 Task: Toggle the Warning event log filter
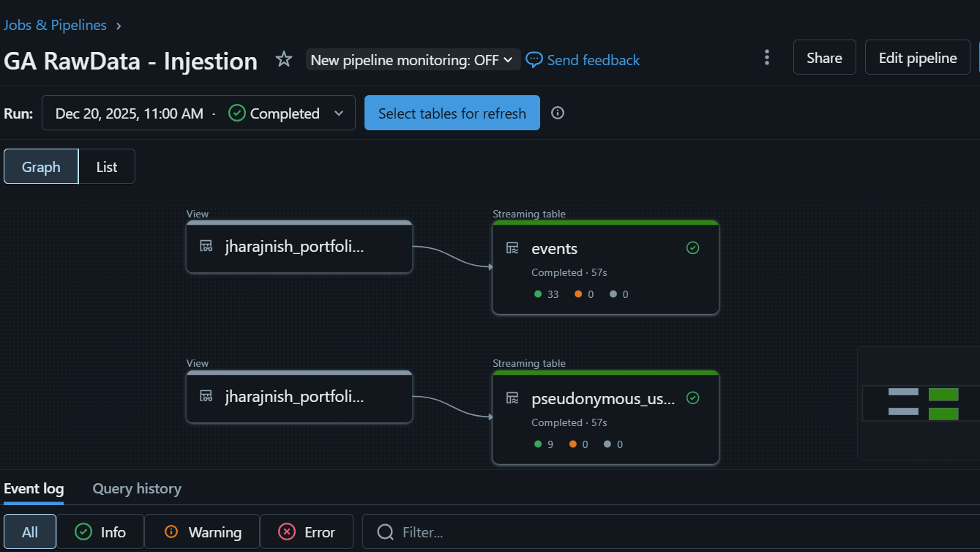coord(202,532)
